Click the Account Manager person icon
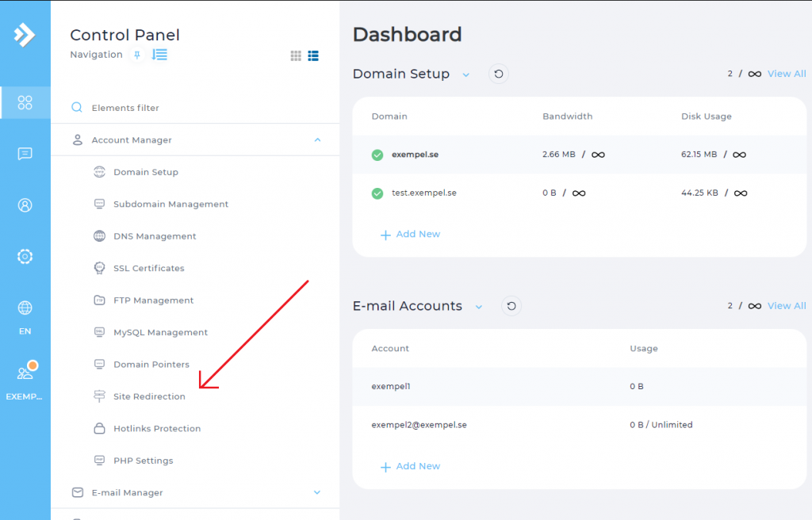 tap(78, 140)
